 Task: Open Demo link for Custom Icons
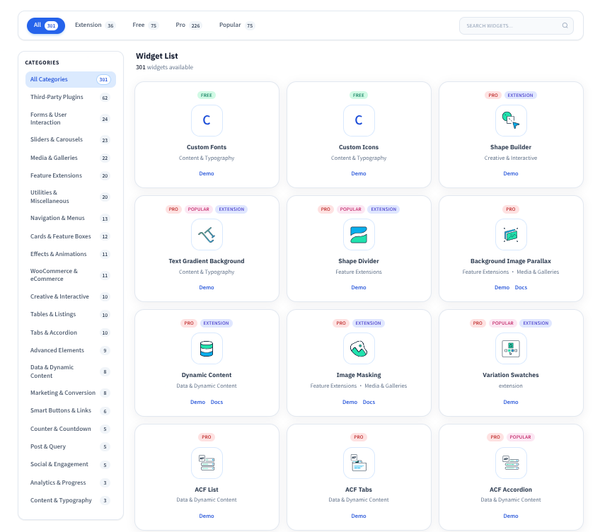(359, 174)
